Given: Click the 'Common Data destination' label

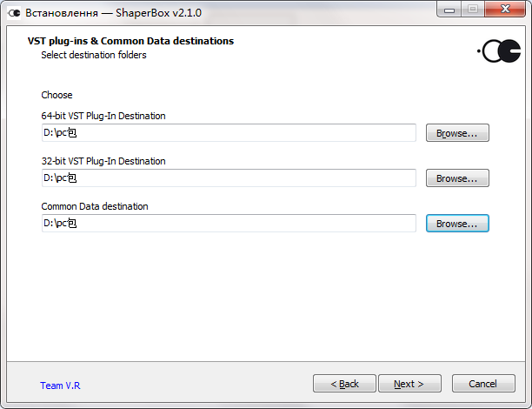Looking at the screenshot, I should (x=95, y=206).
